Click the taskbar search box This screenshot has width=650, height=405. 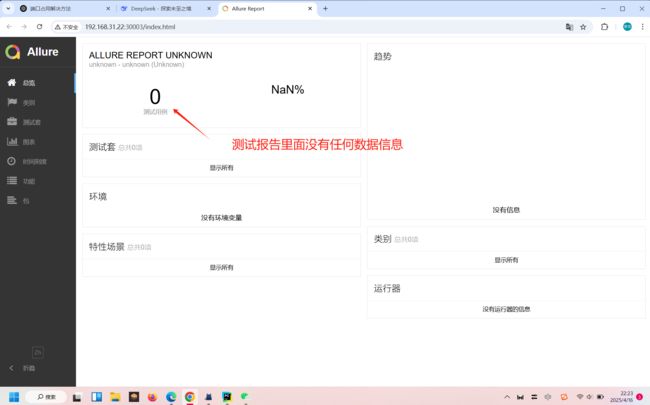[46, 397]
